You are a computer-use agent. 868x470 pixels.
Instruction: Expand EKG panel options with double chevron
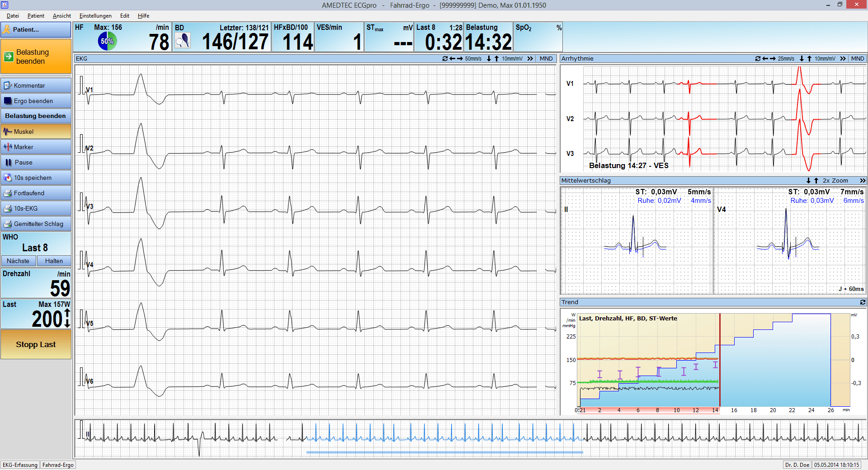point(530,59)
